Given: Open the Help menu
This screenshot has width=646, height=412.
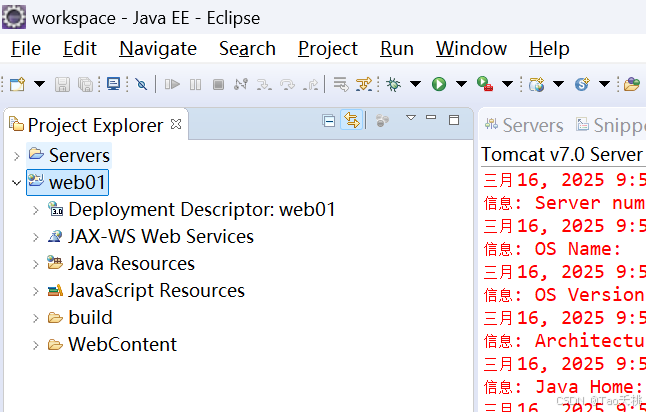Looking at the screenshot, I should pos(549,49).
